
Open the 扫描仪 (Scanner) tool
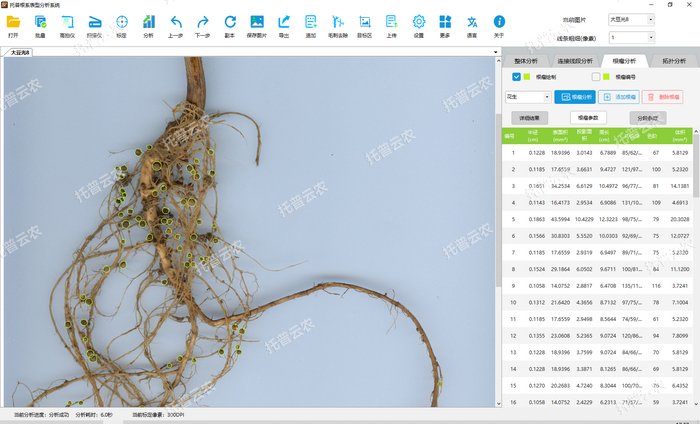94,22
